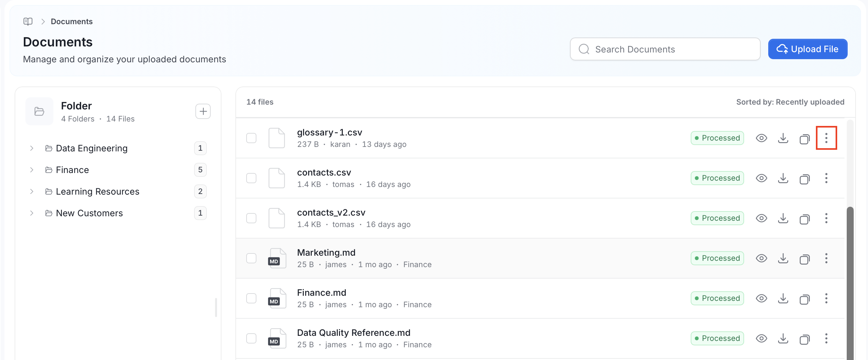Screen dimensions: 868x360
Task: Tick the Marketing.md checkbox
Action: tap(251, 259)
